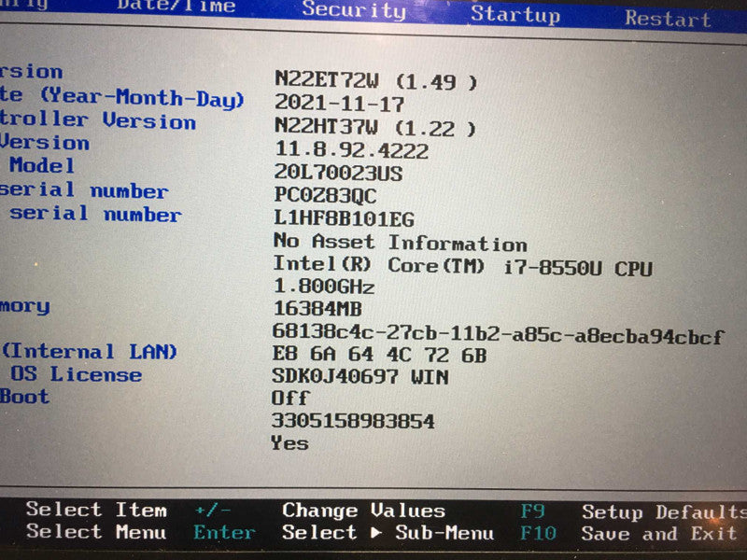Click the Select Menu help text
Image resolution: width=747 pixels, height=560 pixels.
pos(96,531)
